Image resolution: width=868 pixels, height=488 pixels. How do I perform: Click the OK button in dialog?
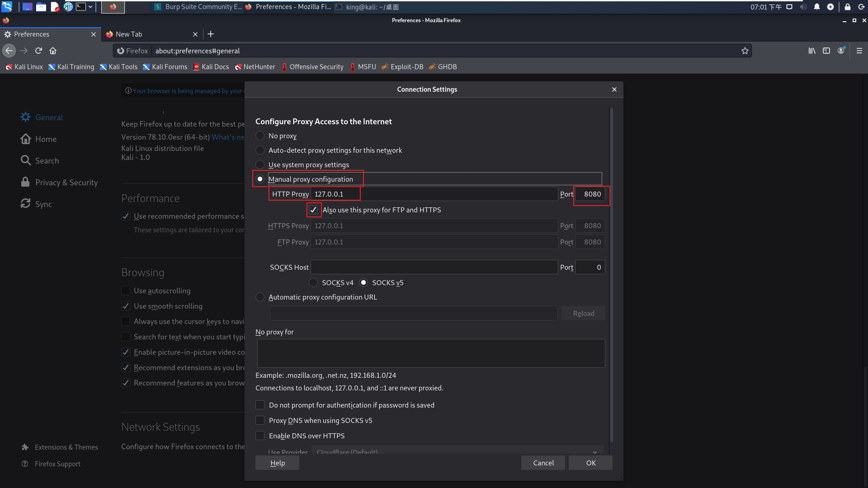coord(590,463)
